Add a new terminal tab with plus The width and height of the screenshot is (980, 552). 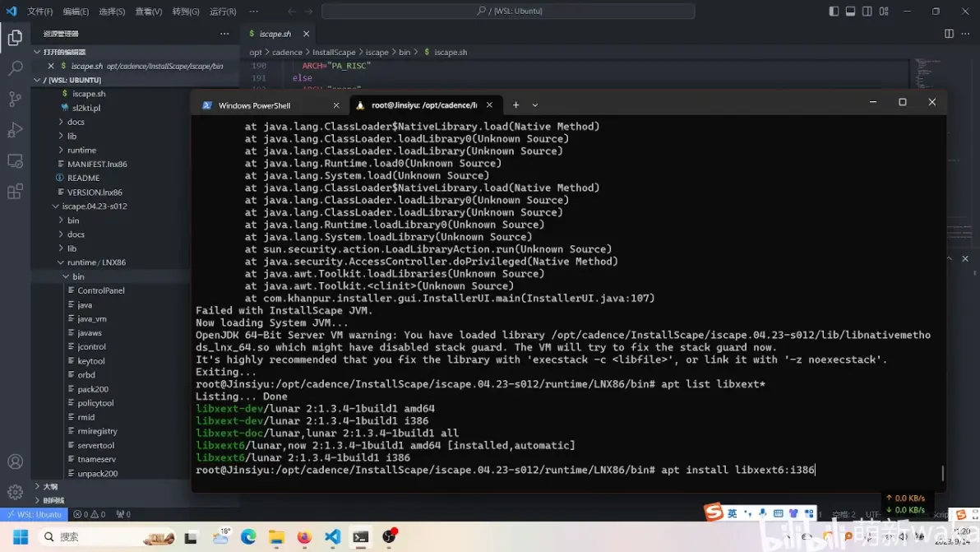tap(515, 105)
